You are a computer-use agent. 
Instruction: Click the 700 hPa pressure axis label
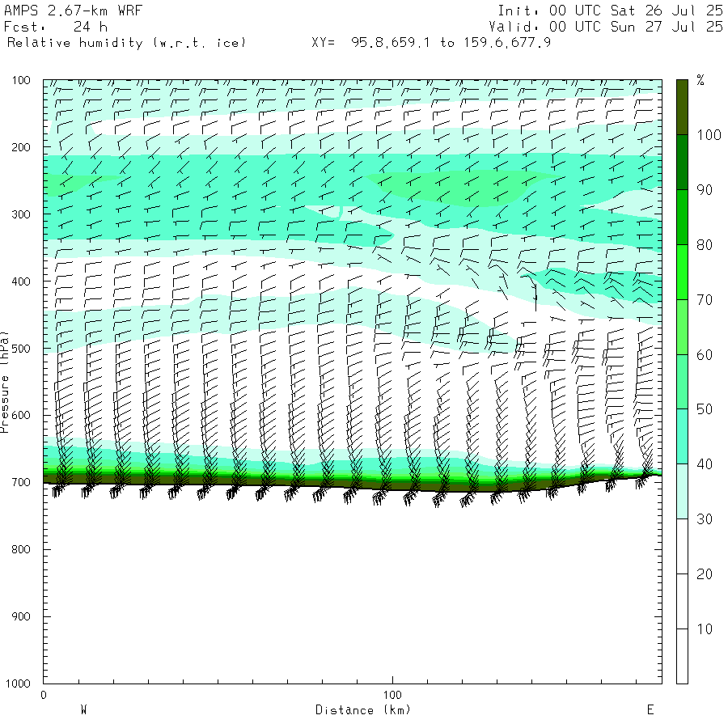(21, 482)
